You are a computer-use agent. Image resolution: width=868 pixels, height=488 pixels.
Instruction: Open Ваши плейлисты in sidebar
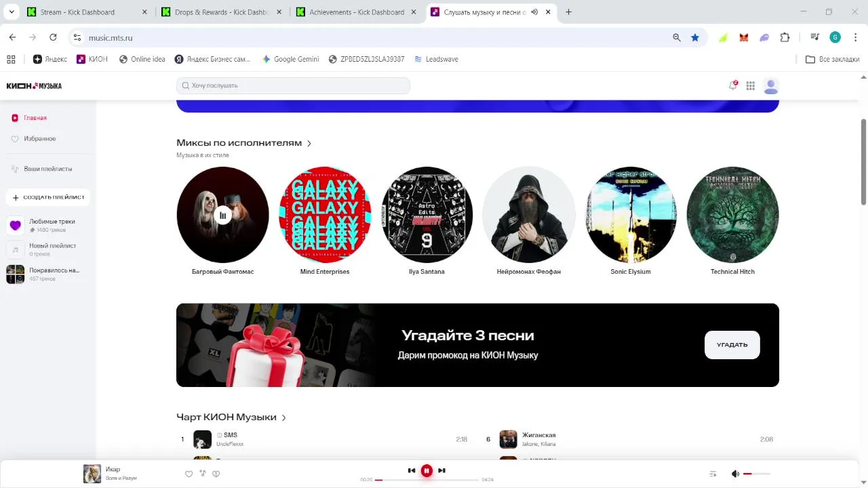(47, 169)
